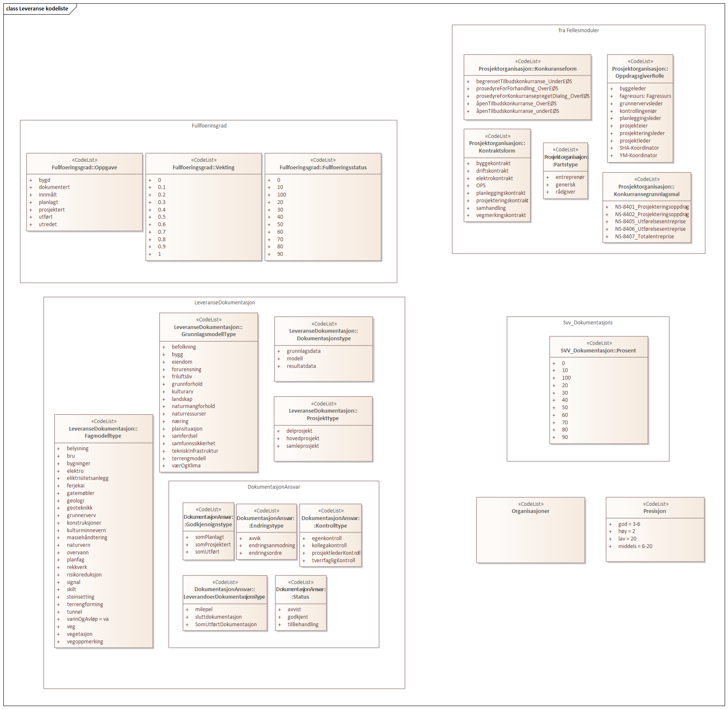This screenshot has width=728, height=709.
Task: Select the Prosjektorganisasjon::Partstype class header
Action: coord(566,157)
